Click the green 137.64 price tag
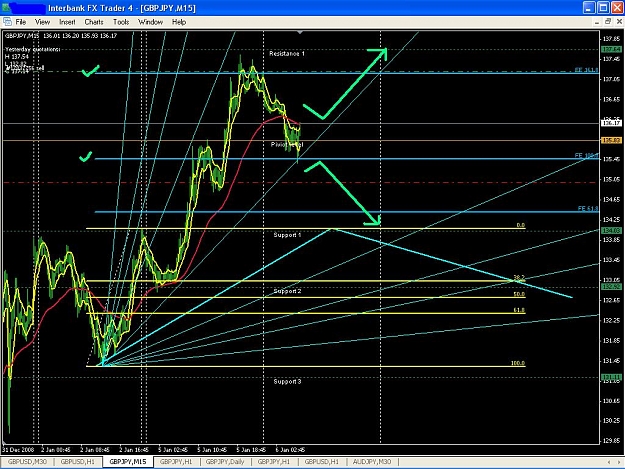 click(x=611, y=49)
